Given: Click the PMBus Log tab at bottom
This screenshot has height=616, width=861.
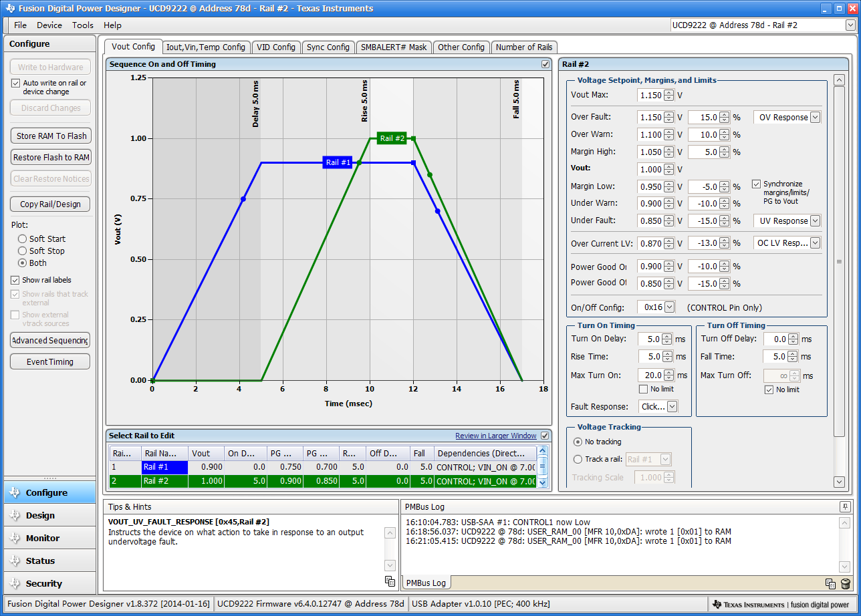Looking at the screenshot, I should click(426, 583).
